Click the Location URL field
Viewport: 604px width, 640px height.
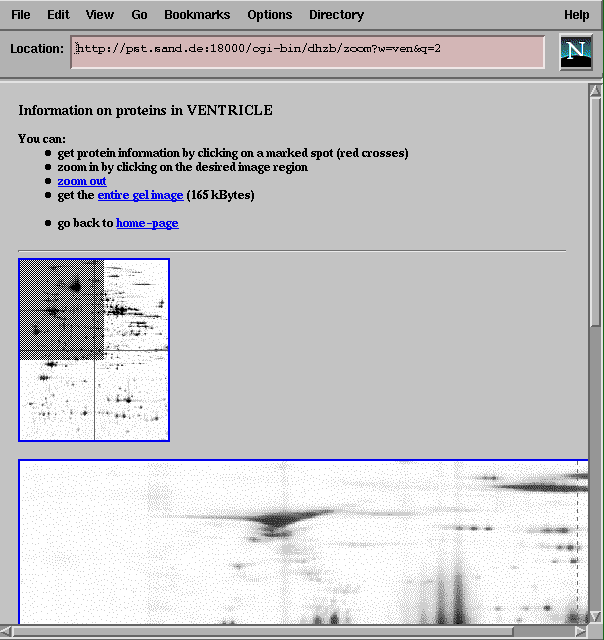point(308,52)
